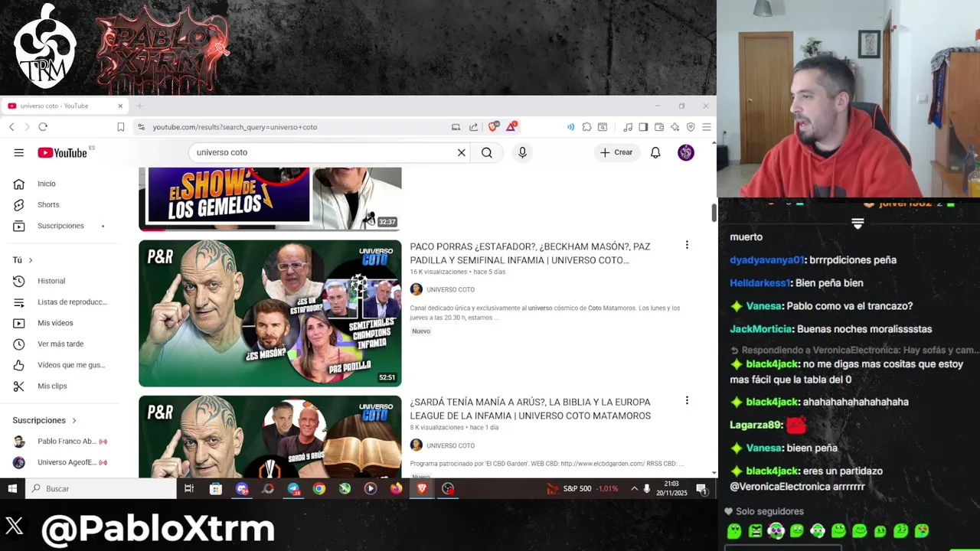Image resolution: width=980 pixels, height=551 pixels.
Task: Show hidden system tray icons
Action: 634,488
